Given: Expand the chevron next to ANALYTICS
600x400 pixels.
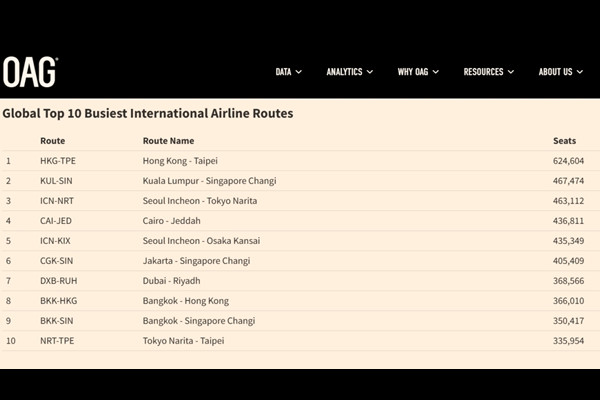Looking at the screenshot, I should pyautogui.click(x=370, y=72).
